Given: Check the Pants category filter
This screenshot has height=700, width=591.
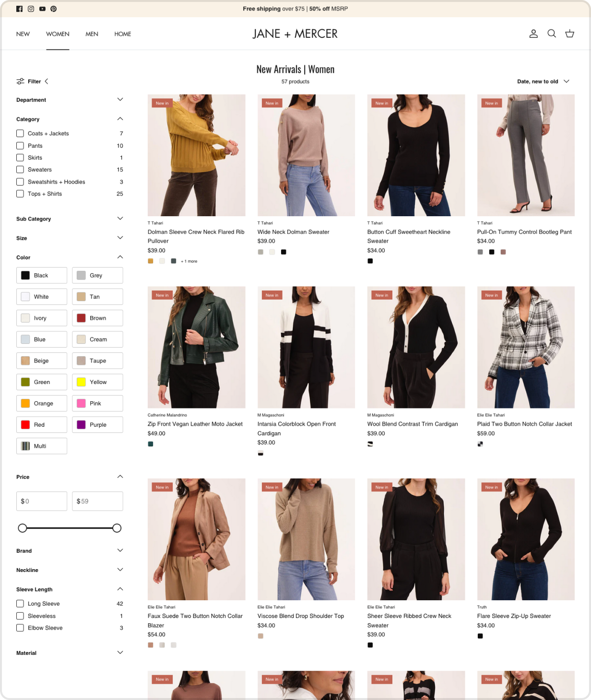Looking at the screenshot, I should click(20, 146).
